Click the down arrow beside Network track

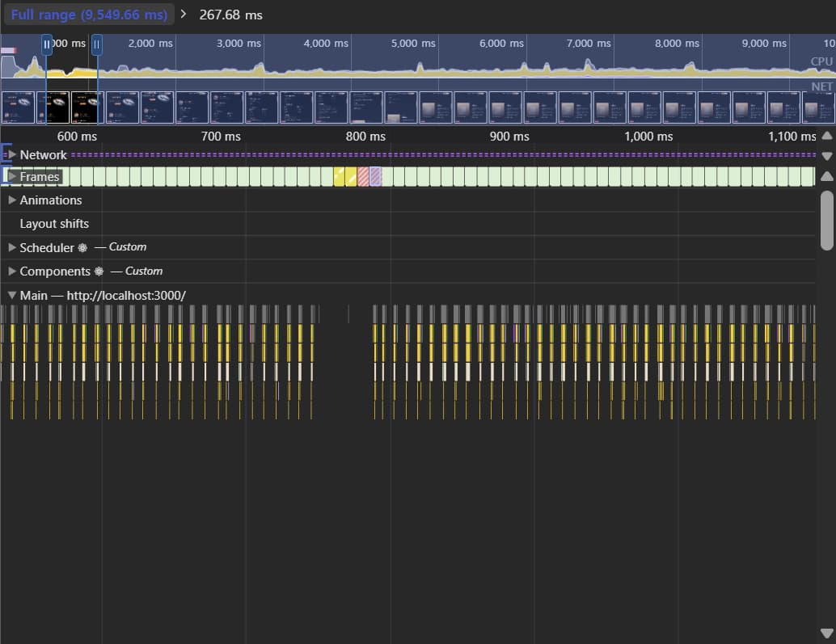pyautogui.click(x=826, y=155)
